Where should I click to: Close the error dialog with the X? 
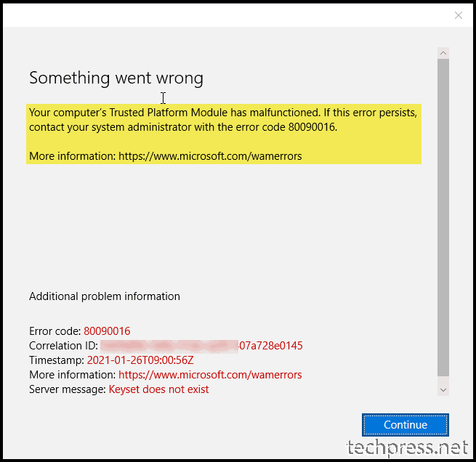458,15
